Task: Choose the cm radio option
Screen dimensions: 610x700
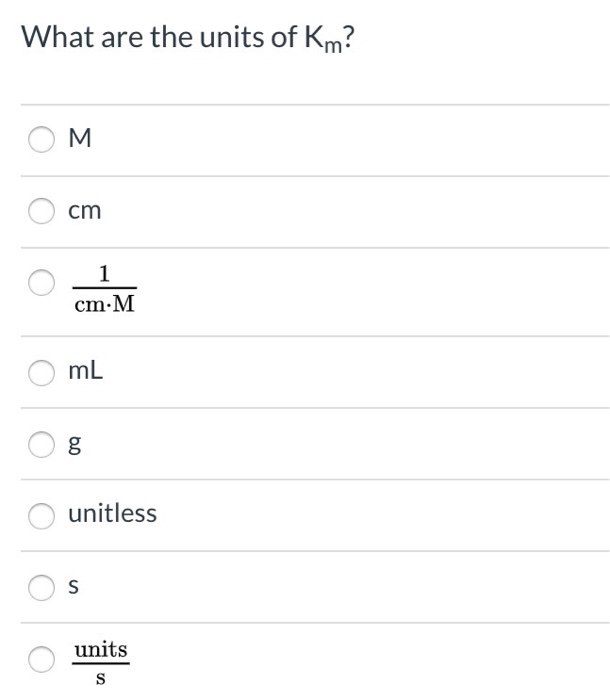Action: coord(42,211)
